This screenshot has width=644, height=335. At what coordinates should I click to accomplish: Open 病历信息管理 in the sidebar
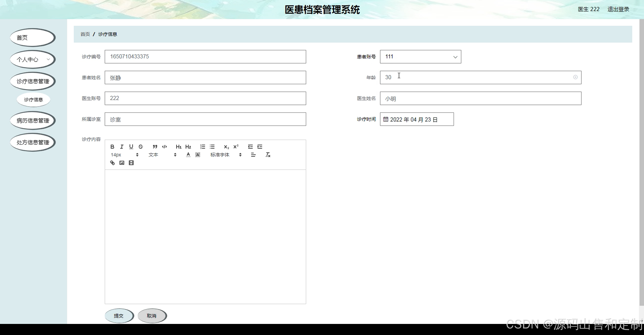pyautogui.click(x=32, y=121)
